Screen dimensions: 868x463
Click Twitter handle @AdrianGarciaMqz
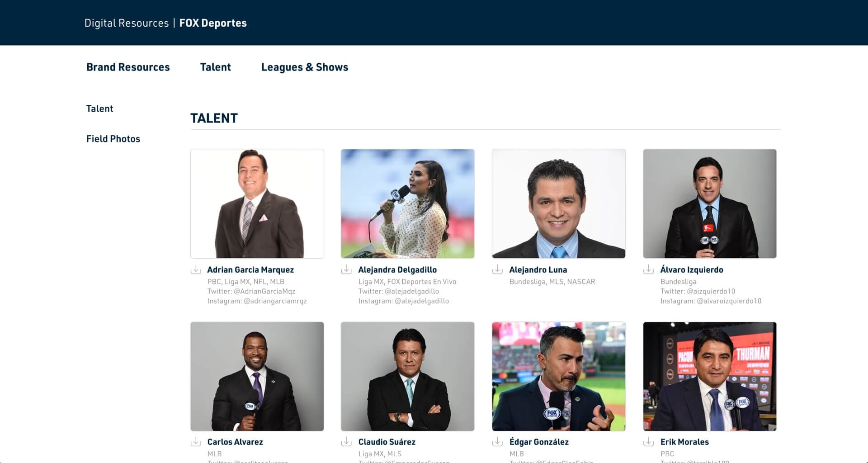pyautogui.click(x=264, y=291)
